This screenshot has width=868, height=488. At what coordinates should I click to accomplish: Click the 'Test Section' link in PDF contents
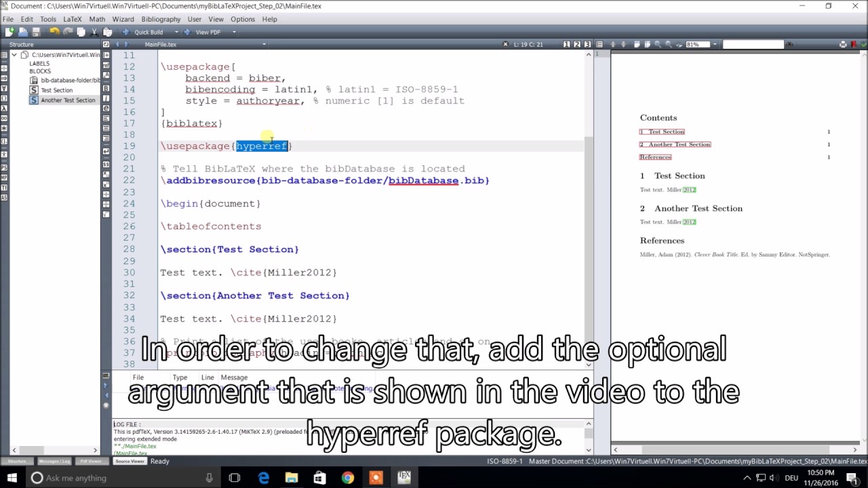pyautogui.click(x=662, y=131)
